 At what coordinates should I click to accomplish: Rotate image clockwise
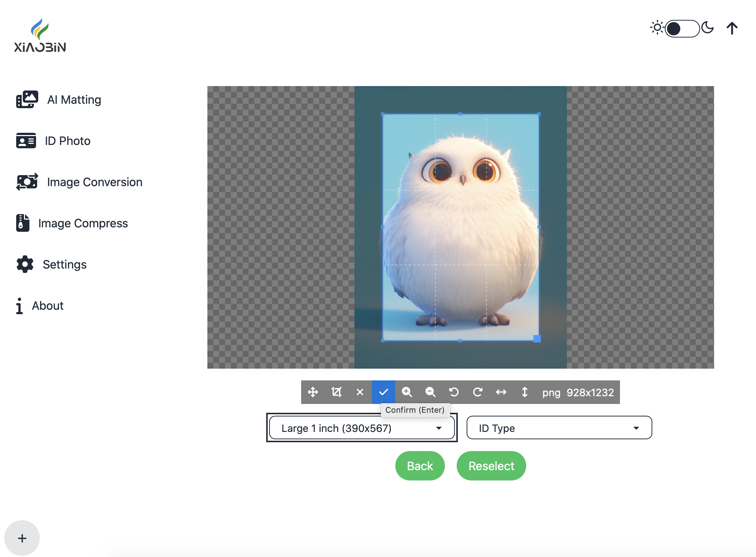[478, 392]
